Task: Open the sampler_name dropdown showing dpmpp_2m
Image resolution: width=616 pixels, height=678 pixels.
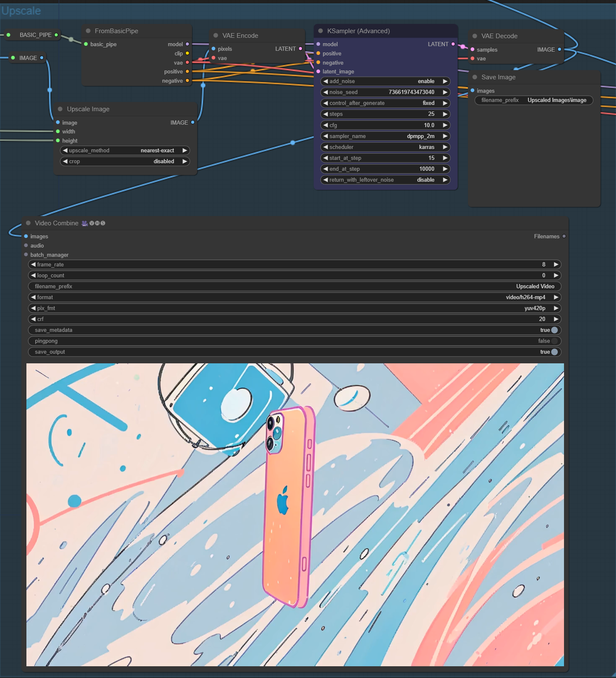Action: [385, 136]
